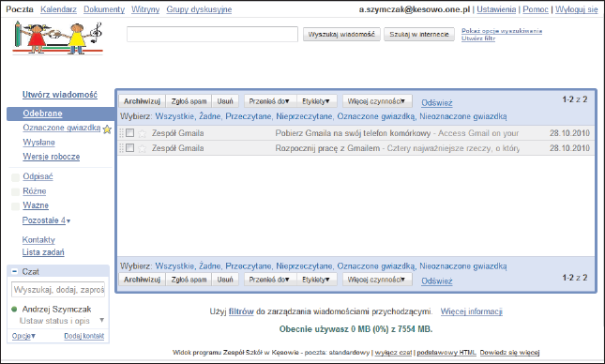Open top 'Etykiety' dropdown
Viewport: 605px width, 364px height.
click(x=316, y=101)
